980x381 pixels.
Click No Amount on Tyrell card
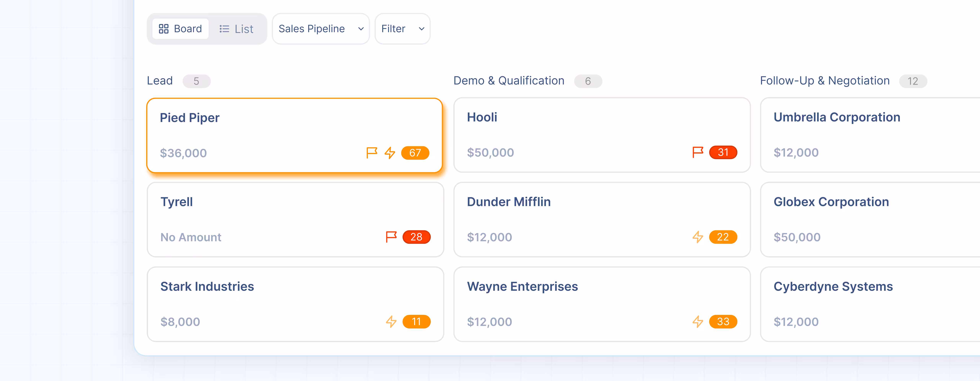pyautogui.click(x=191, y=237)
